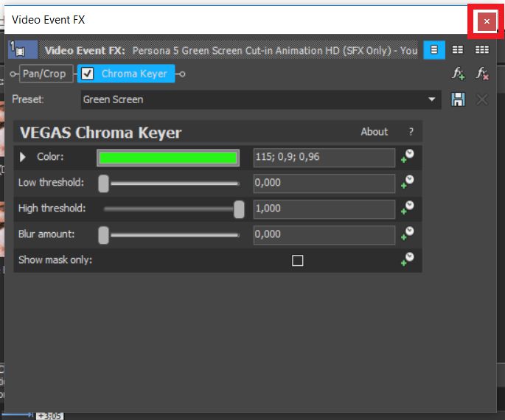Save the current preset with disk icon
This screenshot has width=505, height=420.
coord(457,99)
